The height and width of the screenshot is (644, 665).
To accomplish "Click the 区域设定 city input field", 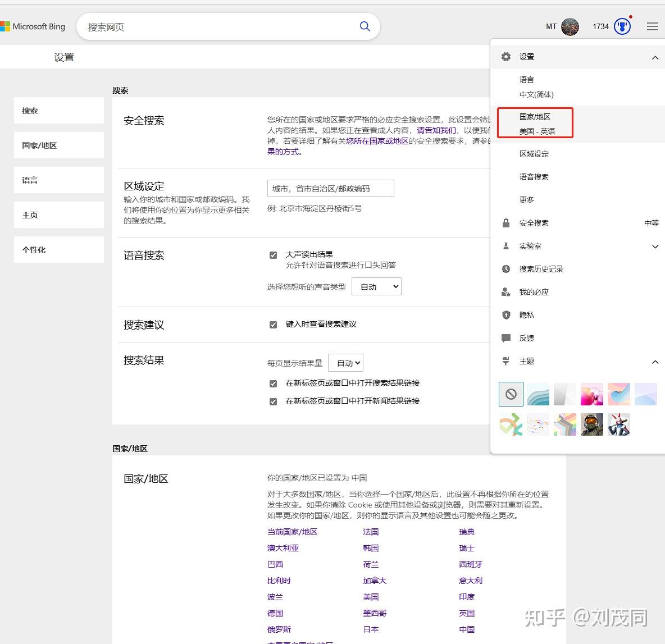I will (x=330, y=188).
